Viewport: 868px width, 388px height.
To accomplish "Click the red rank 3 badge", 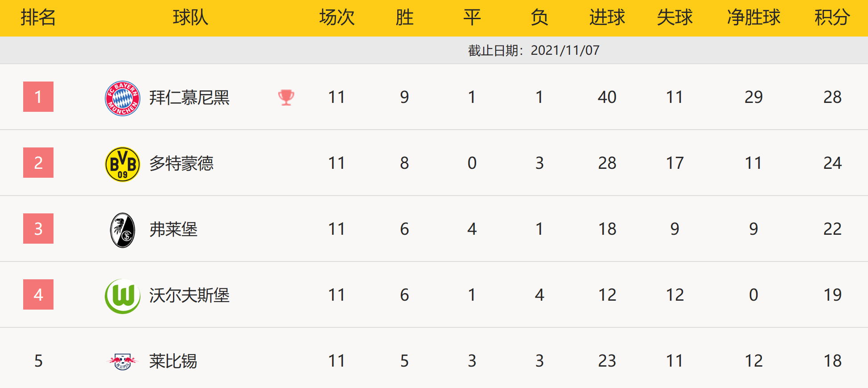I will 38,229.
